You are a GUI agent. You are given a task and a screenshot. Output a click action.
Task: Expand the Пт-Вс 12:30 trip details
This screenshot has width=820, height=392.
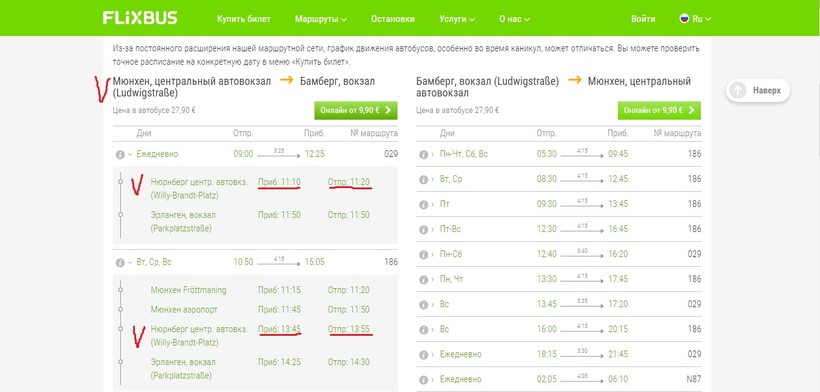tap(434, 229)
